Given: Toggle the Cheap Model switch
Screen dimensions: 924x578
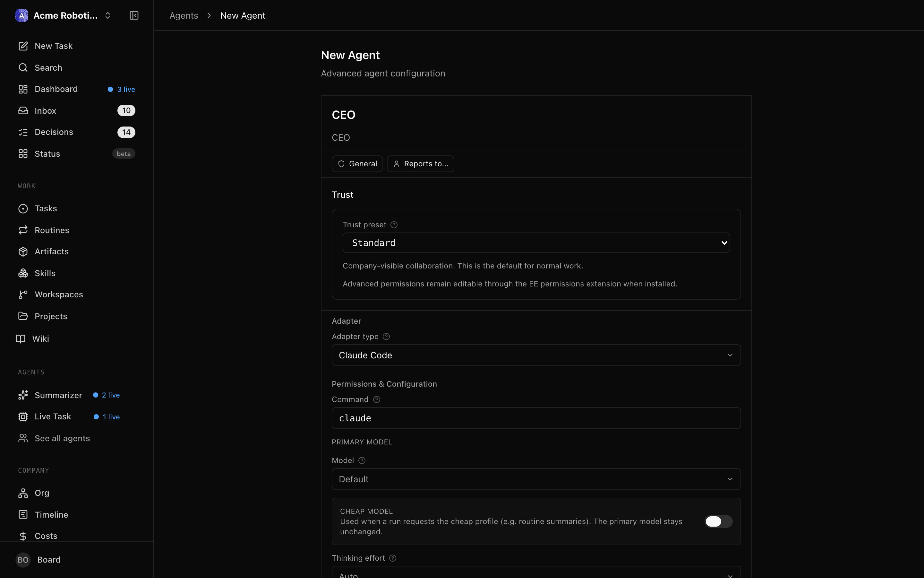Looking at the screenshot, I should click(718, 521).
